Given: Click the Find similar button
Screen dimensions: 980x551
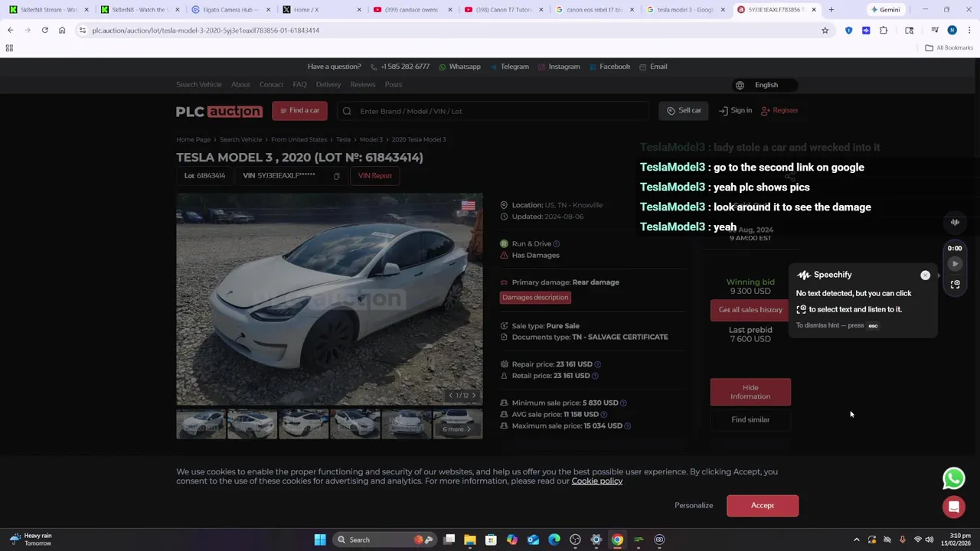Looking at the screenshot, I should point(750,419).
